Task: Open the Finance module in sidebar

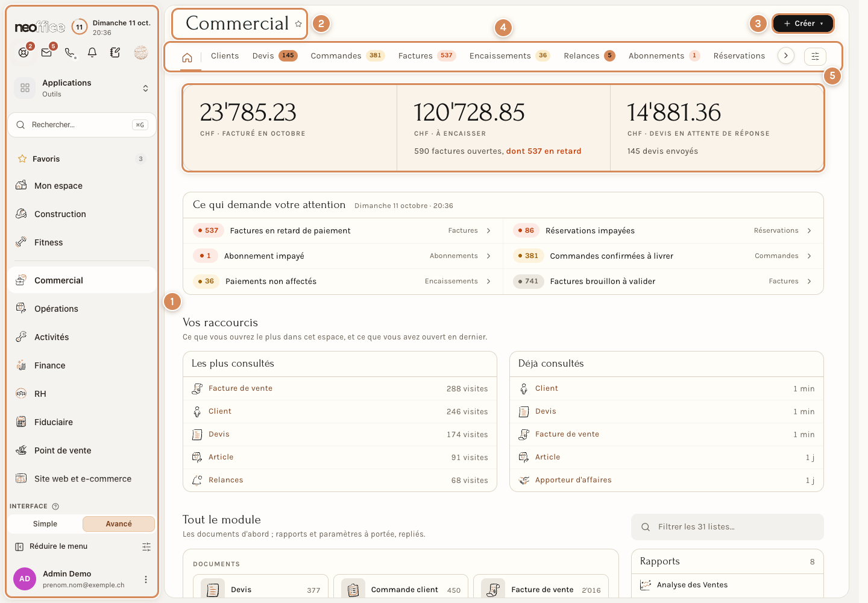Action: click(82, 365)
